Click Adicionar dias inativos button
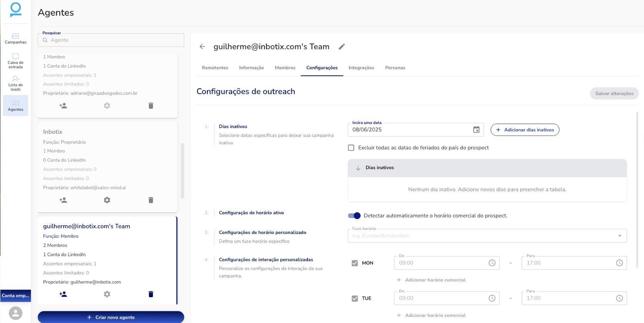This screenshot has width=644, height=323. tap(525, 130)
